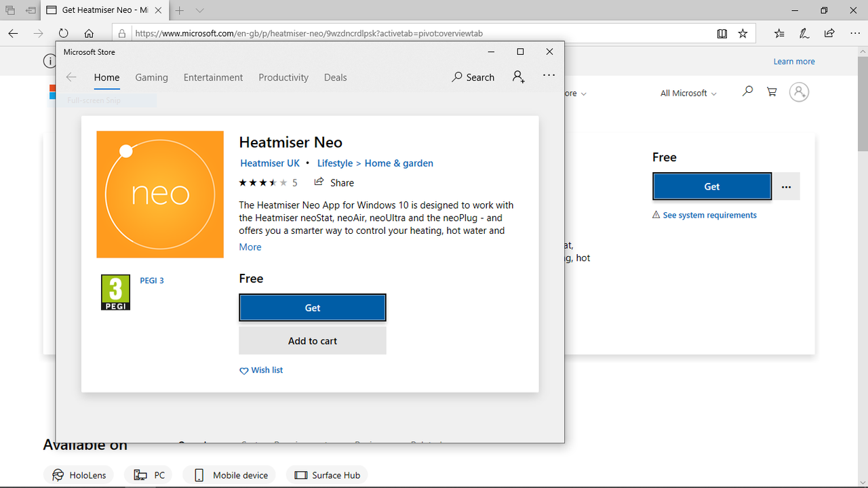Select the Get Heatmiser Neo browser tab
The width and height of the screenshot is (868, 488).
[x=104, y=10]
